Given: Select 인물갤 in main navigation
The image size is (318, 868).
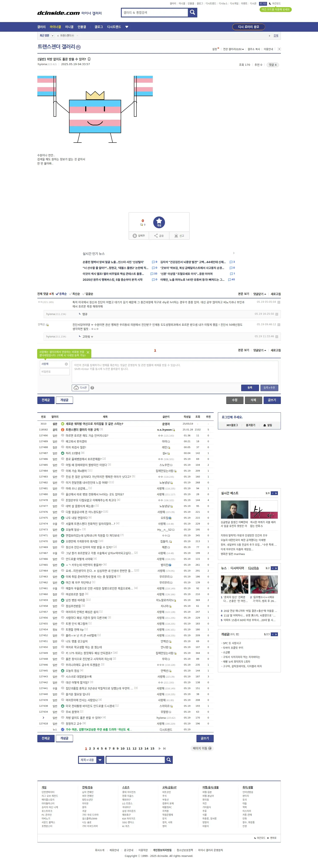Looking at the screenshot, I should (82, 27).
